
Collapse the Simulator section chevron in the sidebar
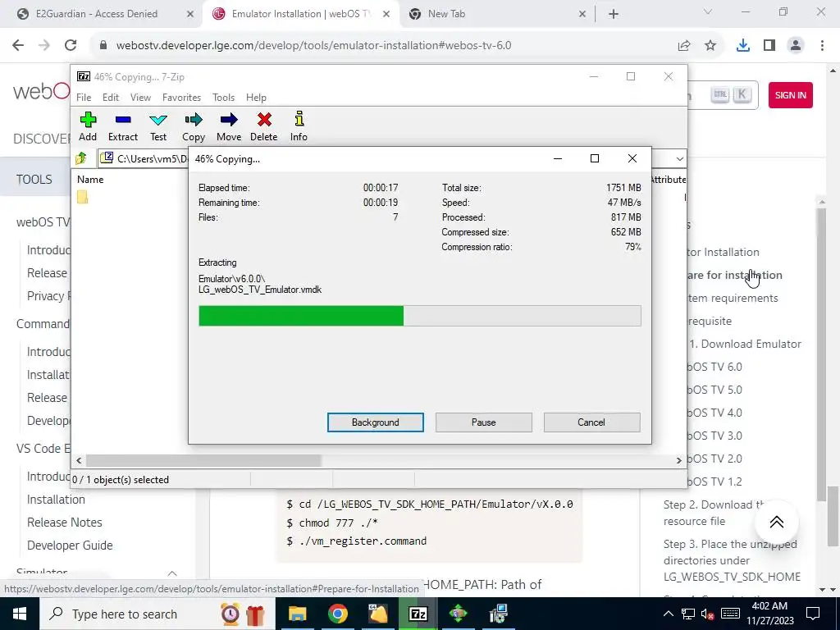[172, 573]
